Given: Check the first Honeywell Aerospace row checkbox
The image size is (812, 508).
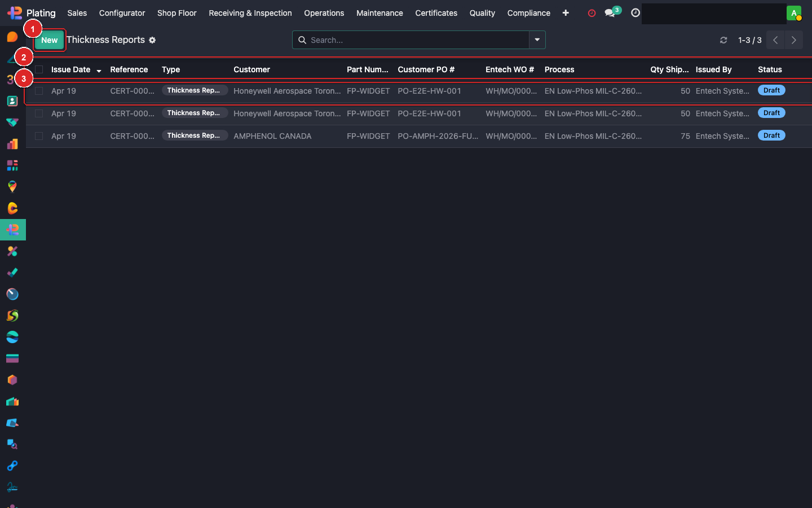Looking at the screenshot, I should pyautogui.click(x=38, y=90).
